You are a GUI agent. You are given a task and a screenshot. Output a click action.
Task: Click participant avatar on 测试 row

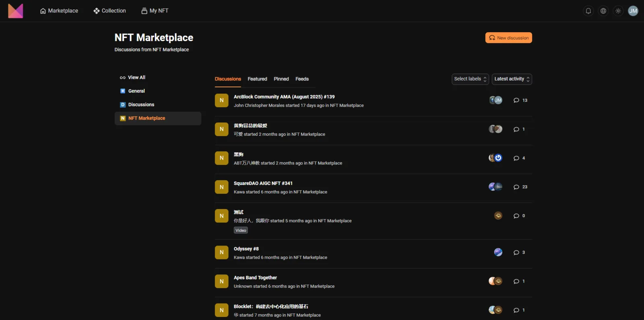(x=498, y=216)
